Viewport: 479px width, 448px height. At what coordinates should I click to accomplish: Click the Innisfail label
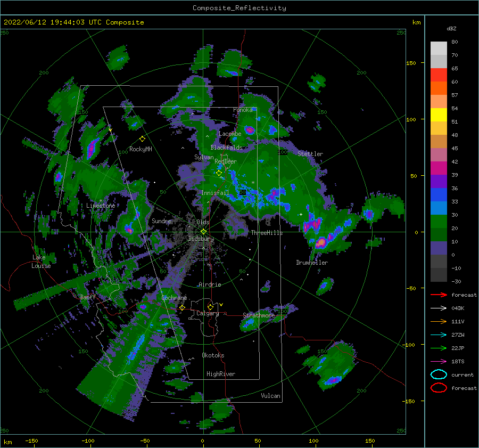[x=215, y=193]
